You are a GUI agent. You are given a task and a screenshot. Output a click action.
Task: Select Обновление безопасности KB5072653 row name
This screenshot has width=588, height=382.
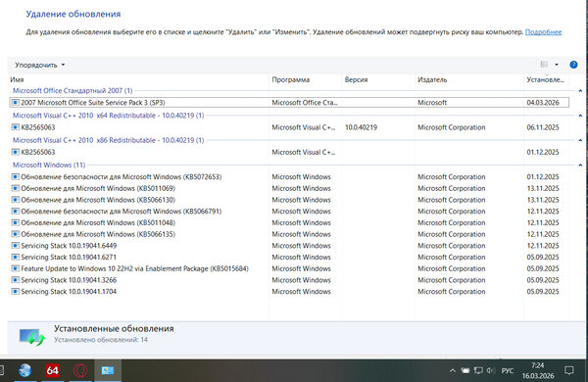122,176
